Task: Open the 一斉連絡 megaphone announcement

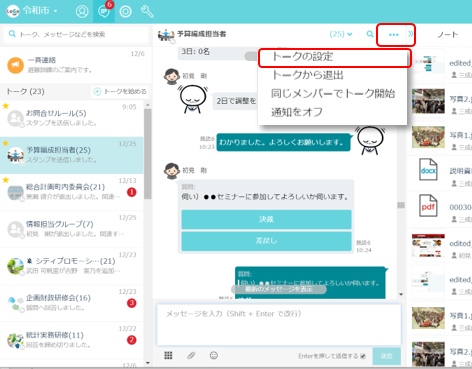Action: [x=76, y=65]
